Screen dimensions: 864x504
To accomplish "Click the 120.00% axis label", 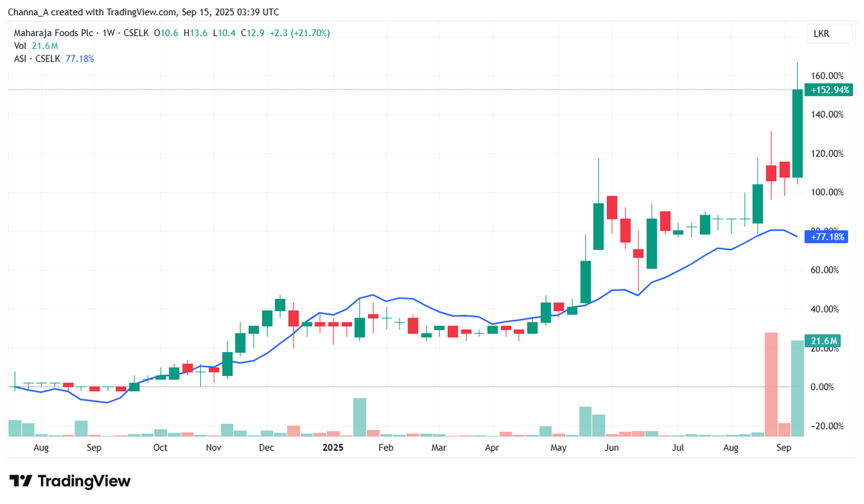I will (827, 153).
